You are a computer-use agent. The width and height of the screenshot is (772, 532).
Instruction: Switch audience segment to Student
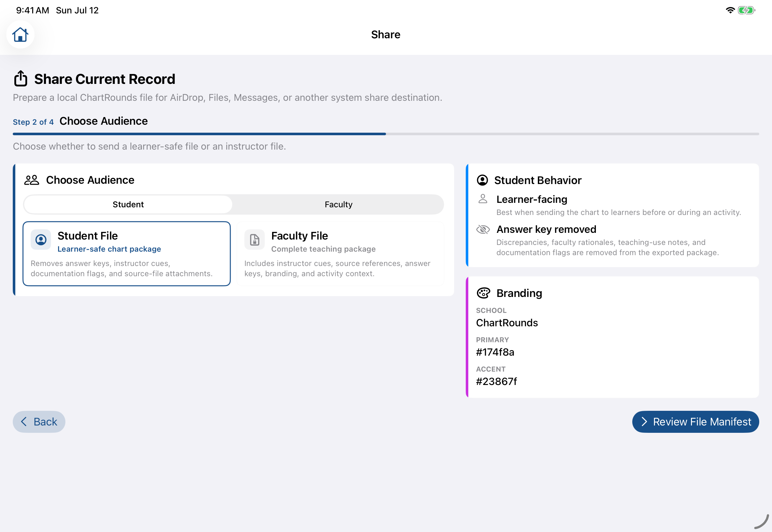(x=128, y=205)
